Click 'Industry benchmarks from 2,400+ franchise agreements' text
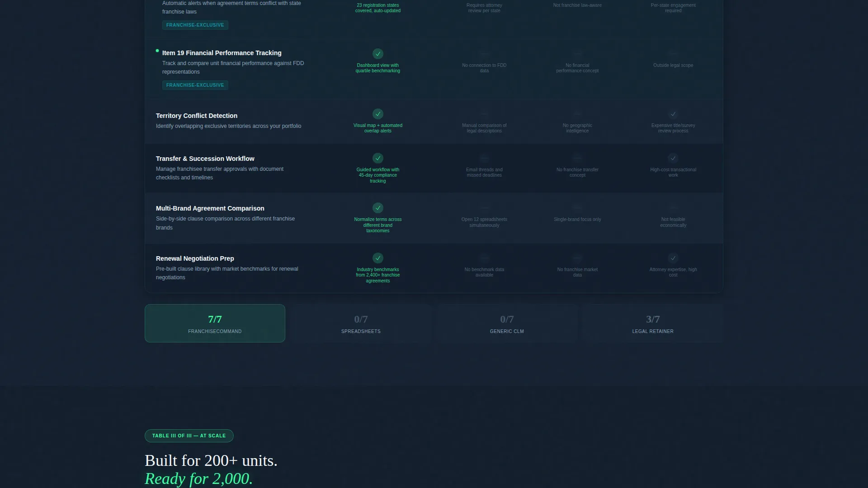The width and height of the screenshot is (868, 488). 378,275
